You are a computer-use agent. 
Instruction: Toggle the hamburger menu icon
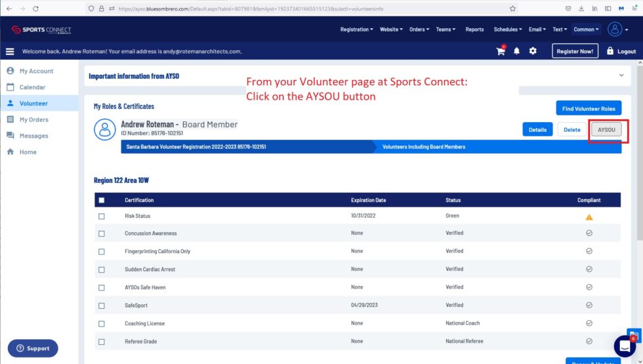tap(10, 51)
